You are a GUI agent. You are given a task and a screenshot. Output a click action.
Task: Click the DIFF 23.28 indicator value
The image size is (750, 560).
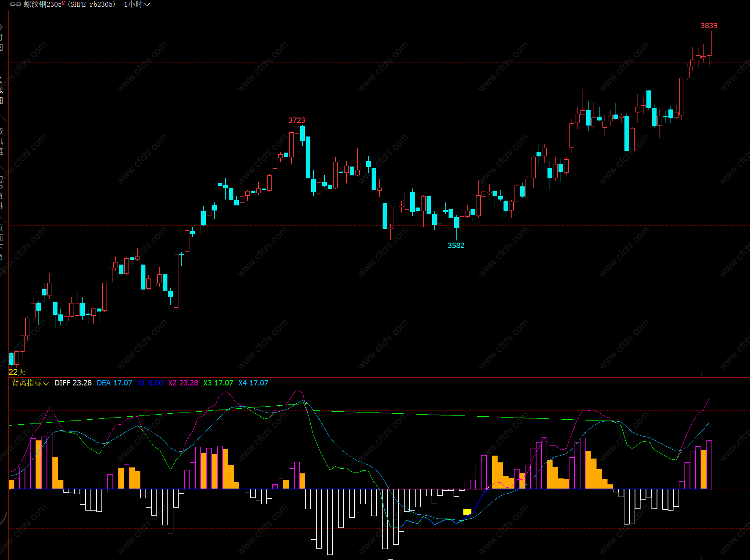[x=73, y=383]
